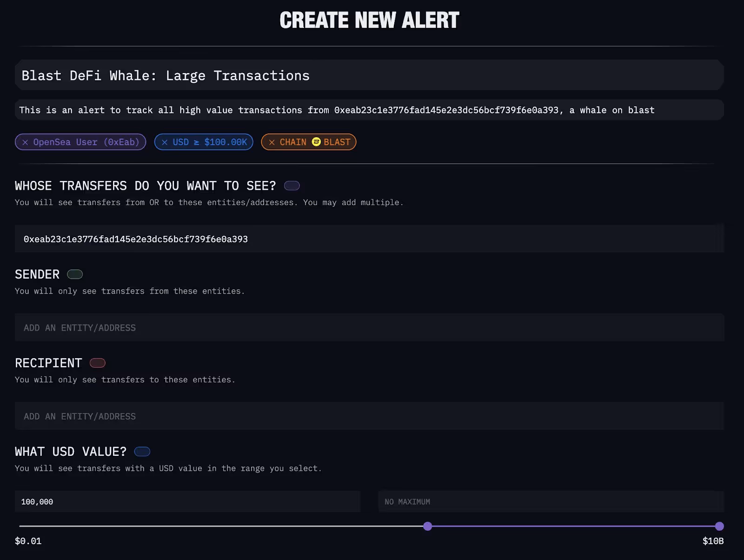Screen dimensions: 744x560
Task: Click the Blast chain logo icon
Action: pos(316,142)
